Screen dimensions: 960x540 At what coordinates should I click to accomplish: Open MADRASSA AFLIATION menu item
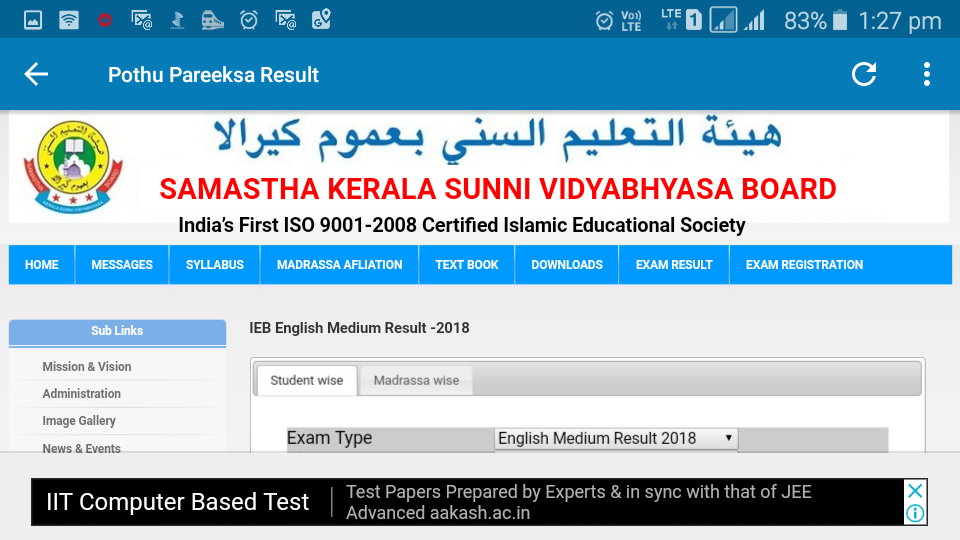pos(339,264)
